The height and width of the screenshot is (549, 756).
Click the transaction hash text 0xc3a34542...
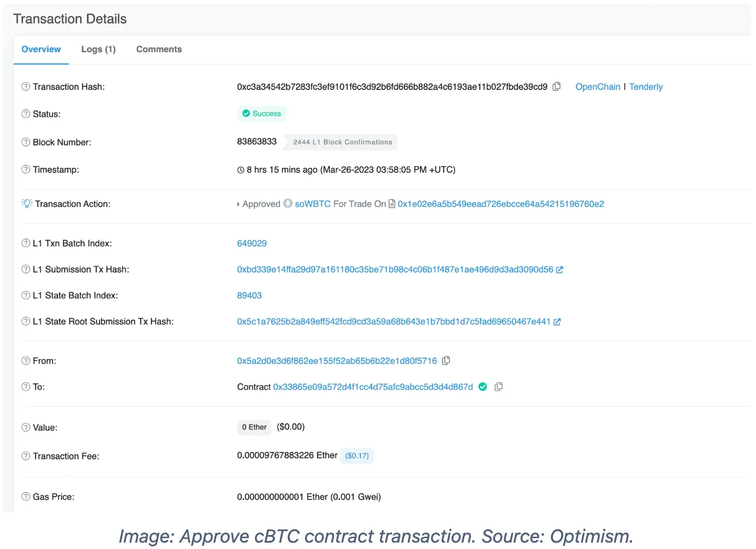click(x=392, y=87)
